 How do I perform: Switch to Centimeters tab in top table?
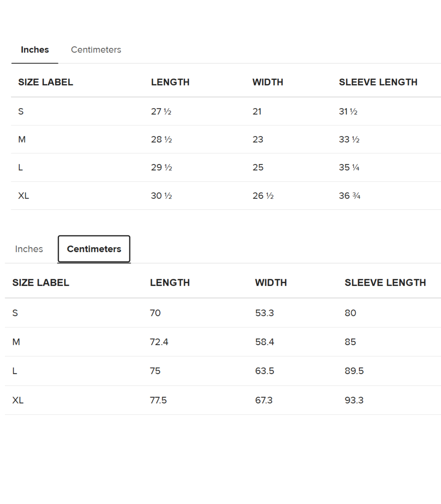96,50
